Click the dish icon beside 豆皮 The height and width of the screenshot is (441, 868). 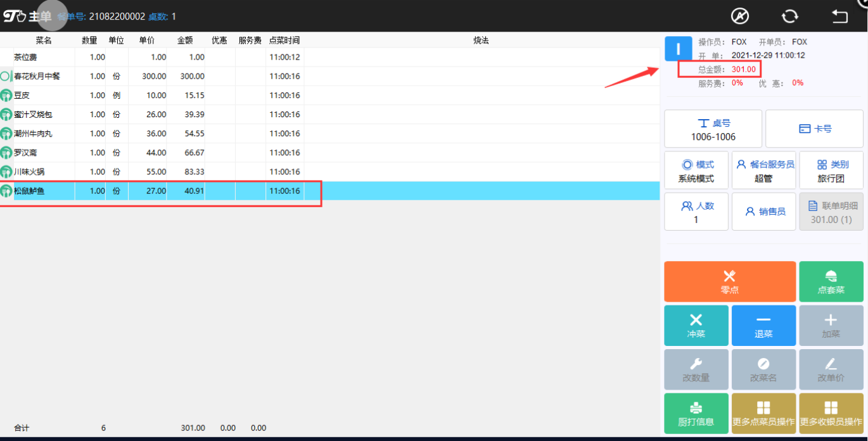tap(6, 96)
